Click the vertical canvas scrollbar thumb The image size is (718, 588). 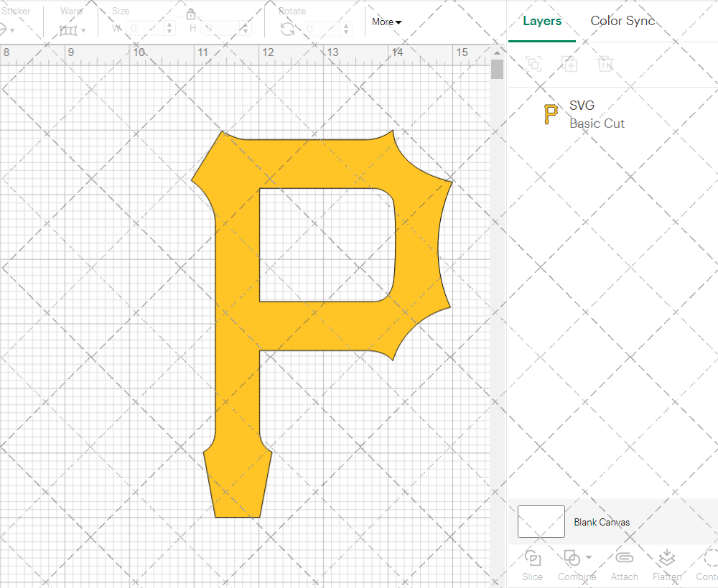pyautogui.click(x=497, y=70)
